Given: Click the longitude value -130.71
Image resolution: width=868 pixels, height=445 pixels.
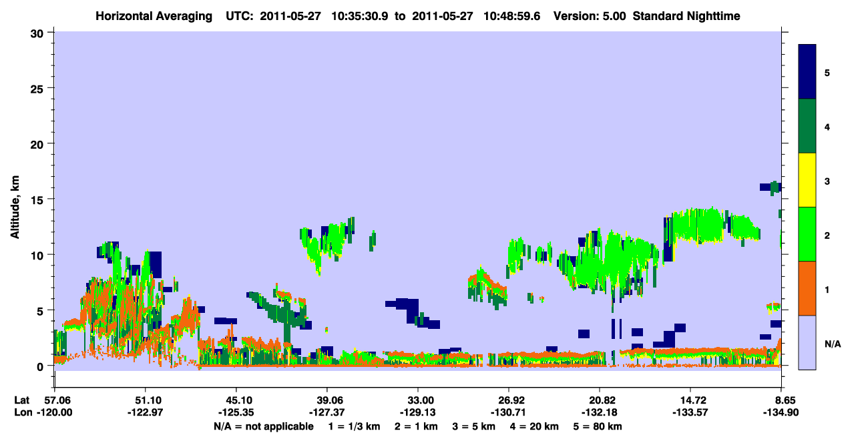Looking at the screenshot, I should (x=509, y=413).
